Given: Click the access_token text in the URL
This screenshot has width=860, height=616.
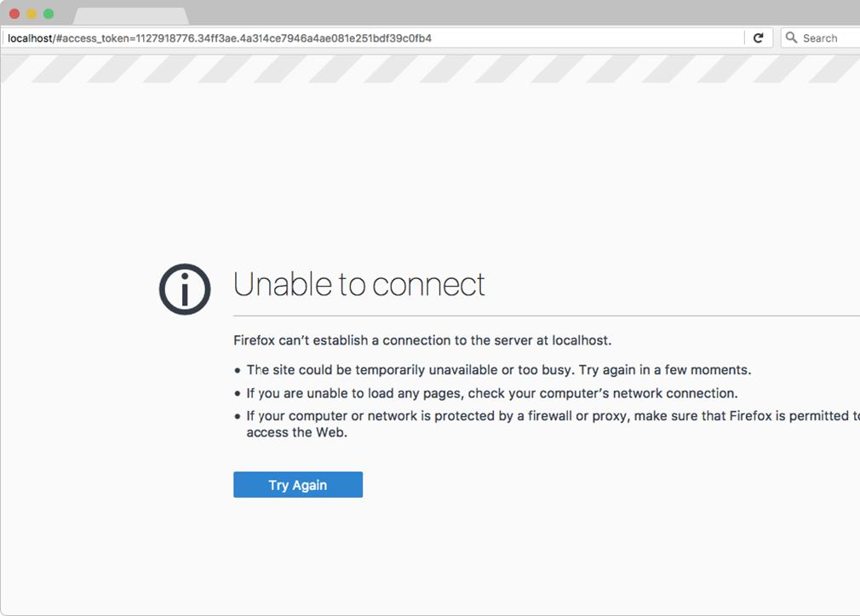Looking at the screenshot, I should click(94, 38).
